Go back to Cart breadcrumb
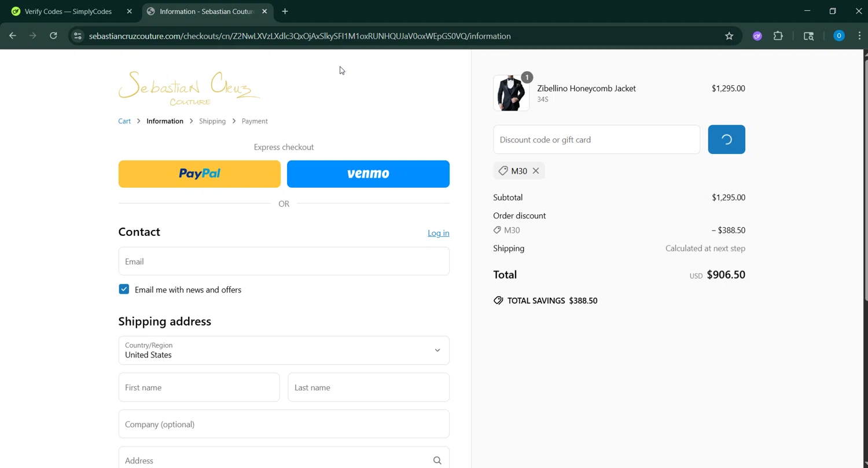Screen dimensions: 868x468 tap(124, 121)
